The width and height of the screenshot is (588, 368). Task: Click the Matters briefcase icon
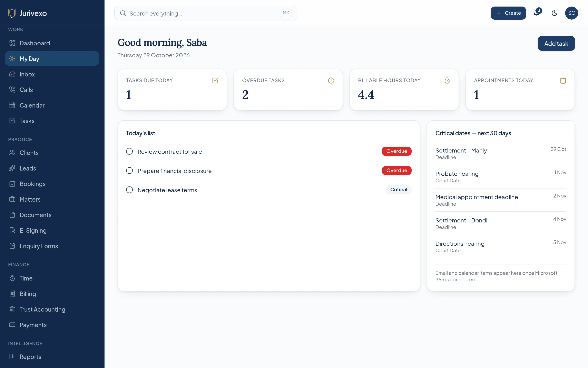click(12, 199)
